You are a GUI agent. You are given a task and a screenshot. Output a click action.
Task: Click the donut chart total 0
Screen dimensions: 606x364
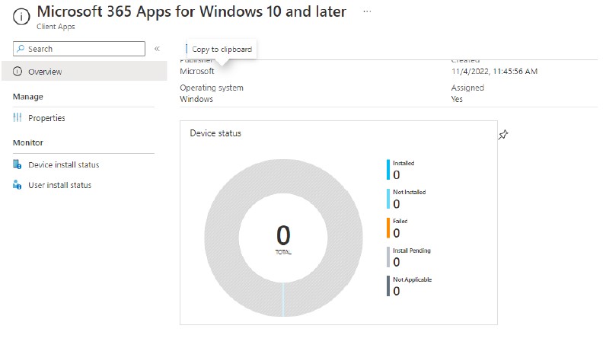tap(283, 235)
